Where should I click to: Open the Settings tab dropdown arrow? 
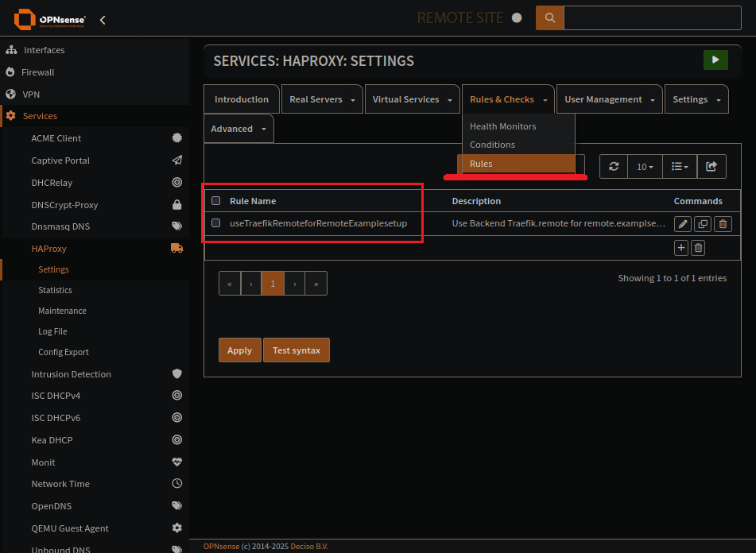719,100
